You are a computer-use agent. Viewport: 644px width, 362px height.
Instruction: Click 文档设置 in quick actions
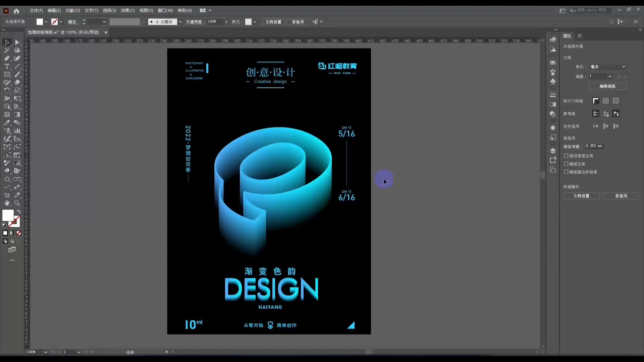(581, 196)
